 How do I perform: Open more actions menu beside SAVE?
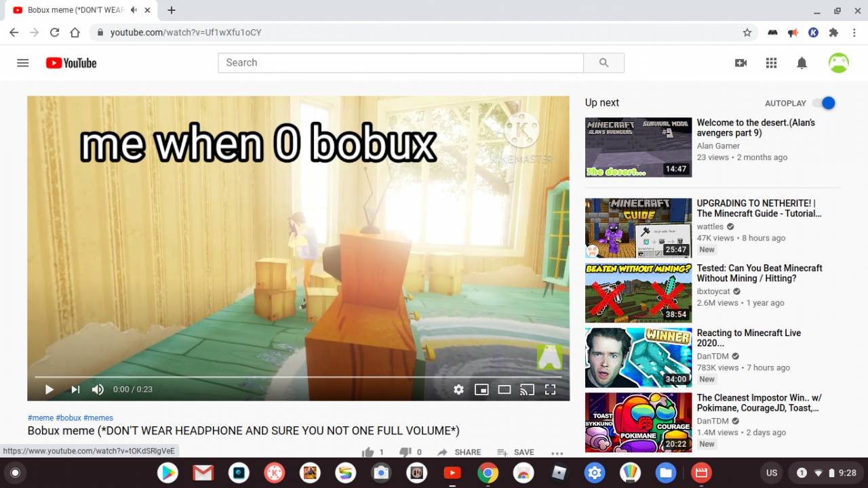tap(557, 452)
